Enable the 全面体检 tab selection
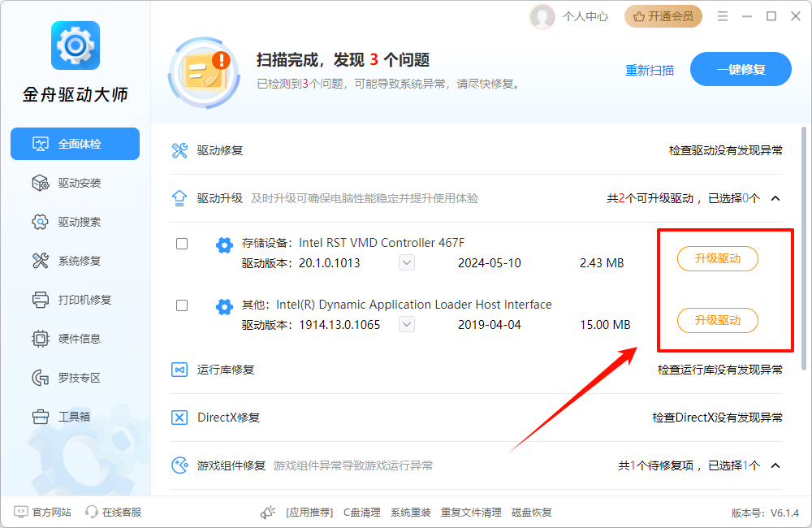 pos(75,144)
